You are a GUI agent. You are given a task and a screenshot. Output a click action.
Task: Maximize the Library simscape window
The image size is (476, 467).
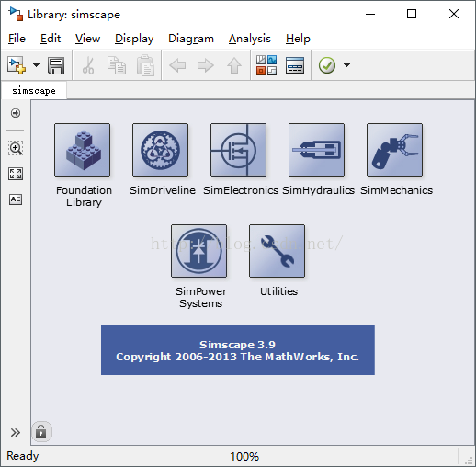(412, 14)
